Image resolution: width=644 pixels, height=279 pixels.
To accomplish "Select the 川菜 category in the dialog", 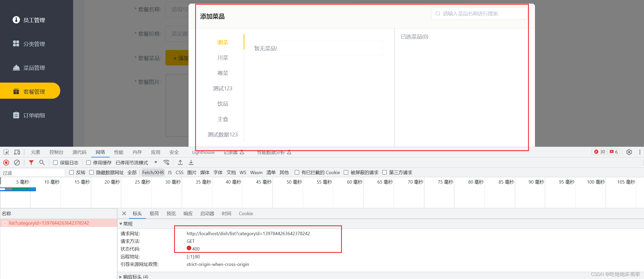I will (223, 57).
